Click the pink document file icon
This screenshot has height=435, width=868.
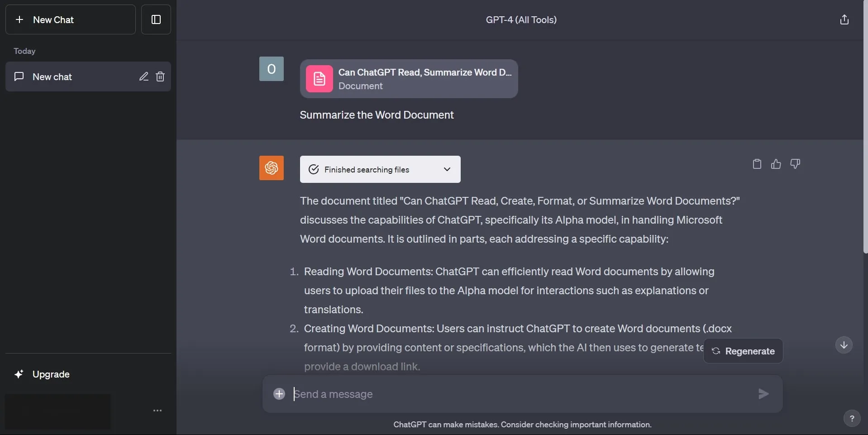pyautogui.click(x=320, y=79)
